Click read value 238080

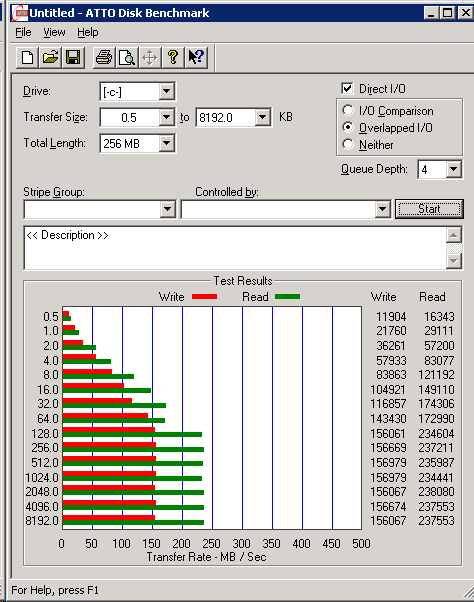click(x=436, y=491)
